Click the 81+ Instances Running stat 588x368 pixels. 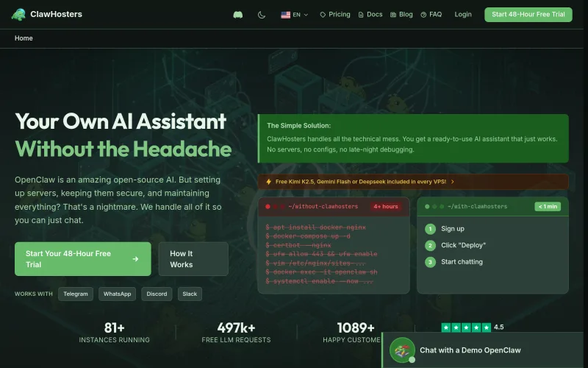115,333
